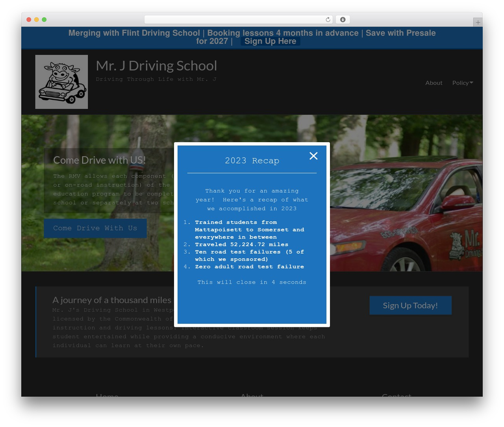This screenshot has width=504, height=427.
Task: Click 'This will close in 4 seconds' text
Action: [x=252, y=282]
